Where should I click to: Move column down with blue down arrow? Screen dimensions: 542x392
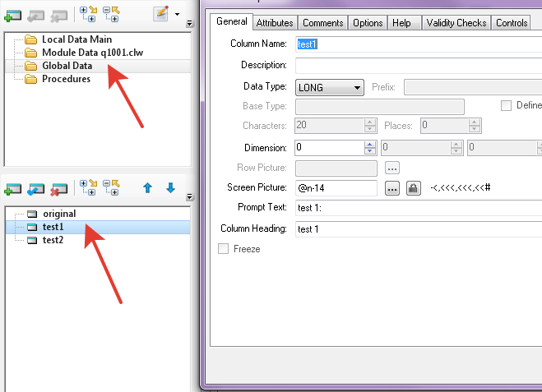click(x=170, y=187)
